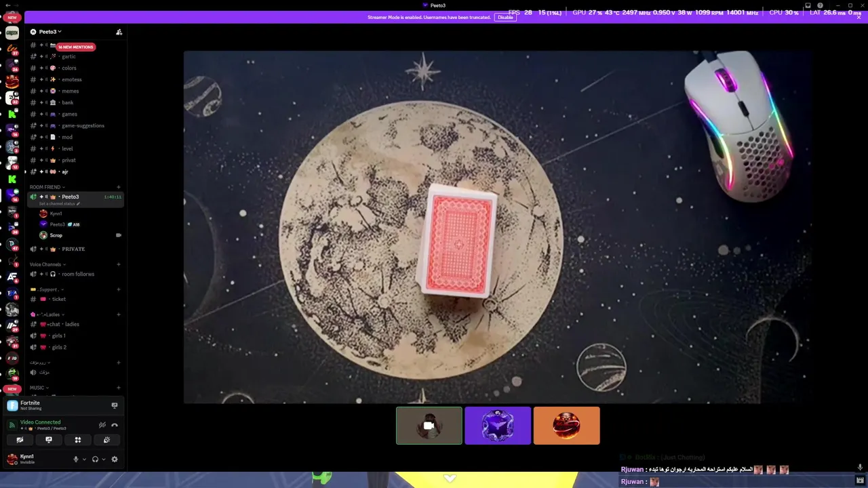Viewport: 868px width, 488px height.
Task: Select the camera participant tile with green border
Action: 429,426
